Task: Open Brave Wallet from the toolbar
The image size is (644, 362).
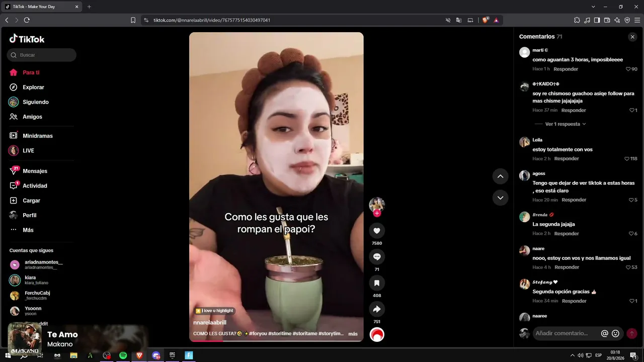Action: click(607, 20)
